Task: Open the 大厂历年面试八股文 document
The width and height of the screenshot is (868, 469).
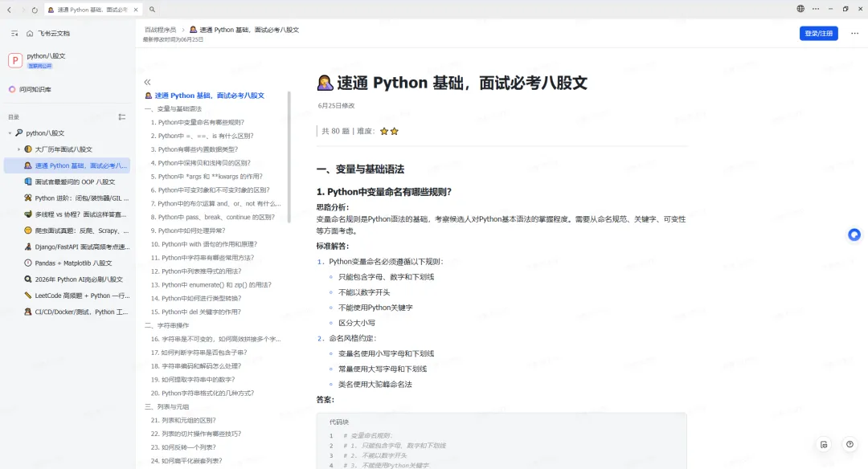Action: 63,149
